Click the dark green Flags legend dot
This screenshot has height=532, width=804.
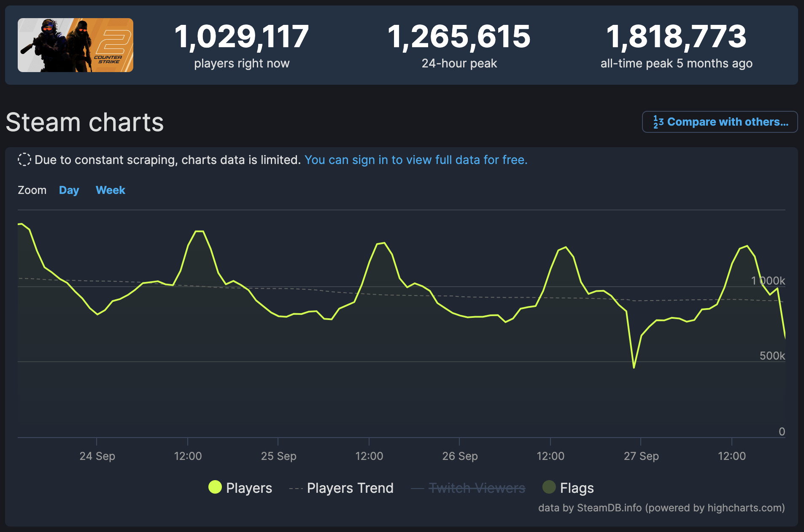click(549, 487)
